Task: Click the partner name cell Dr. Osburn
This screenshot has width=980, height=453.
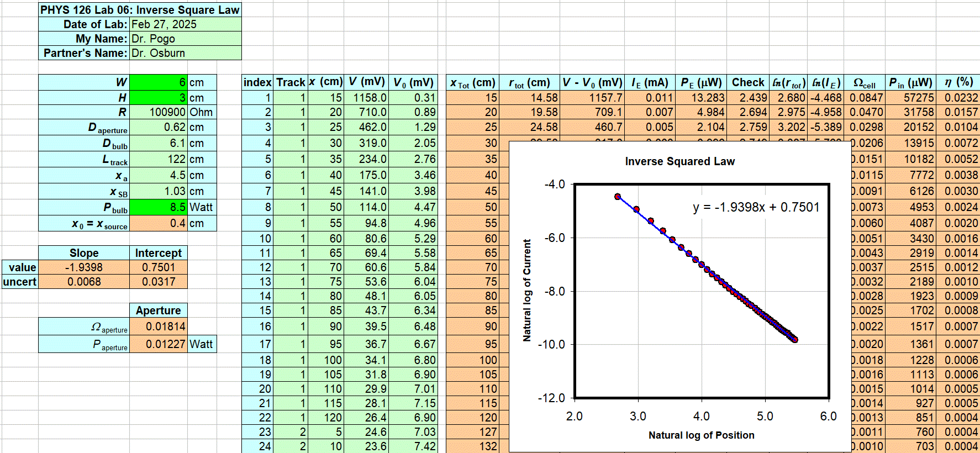Action: [x=185, y=53]
